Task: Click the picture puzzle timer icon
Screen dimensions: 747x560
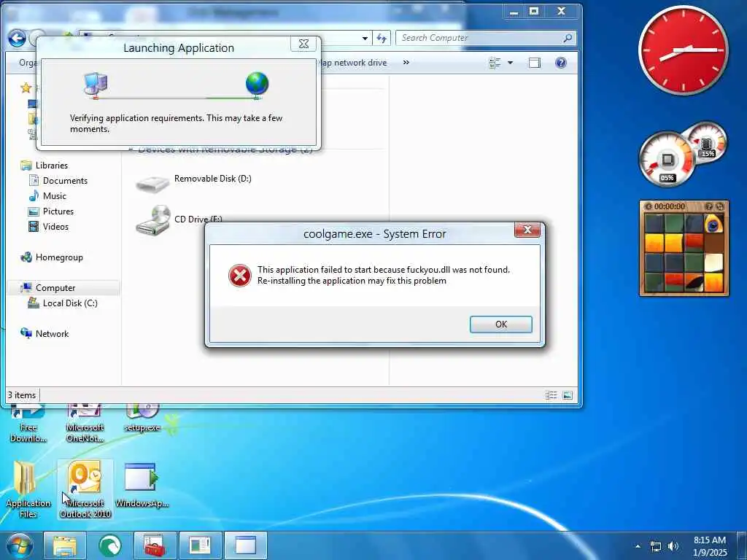Action: (648, 206)
